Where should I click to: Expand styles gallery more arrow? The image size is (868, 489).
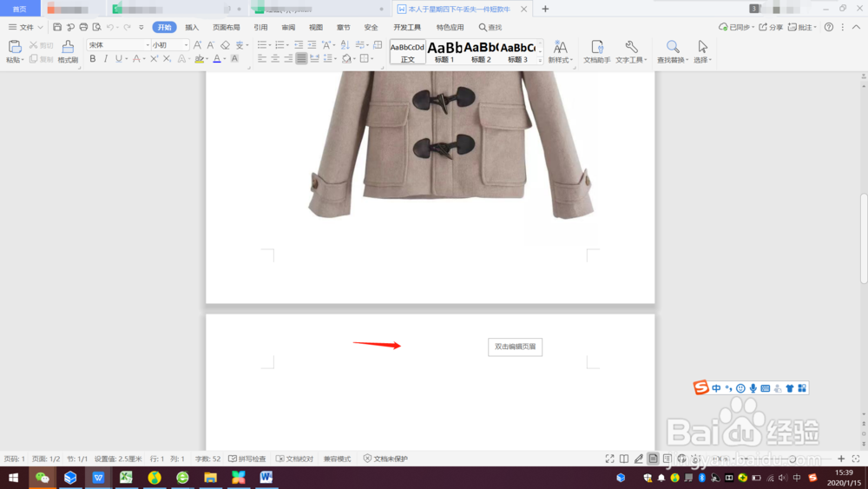(x=540, y=60)
